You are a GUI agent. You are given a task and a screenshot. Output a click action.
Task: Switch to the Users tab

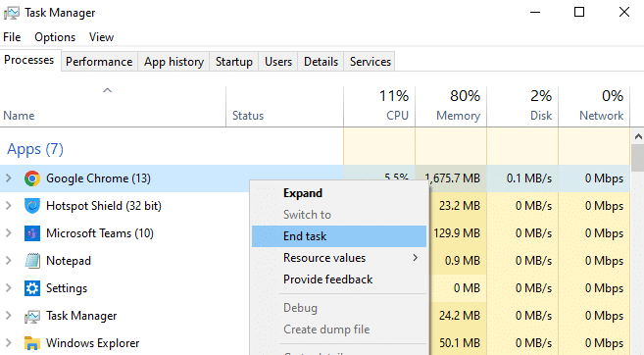(x=278, y=62)
